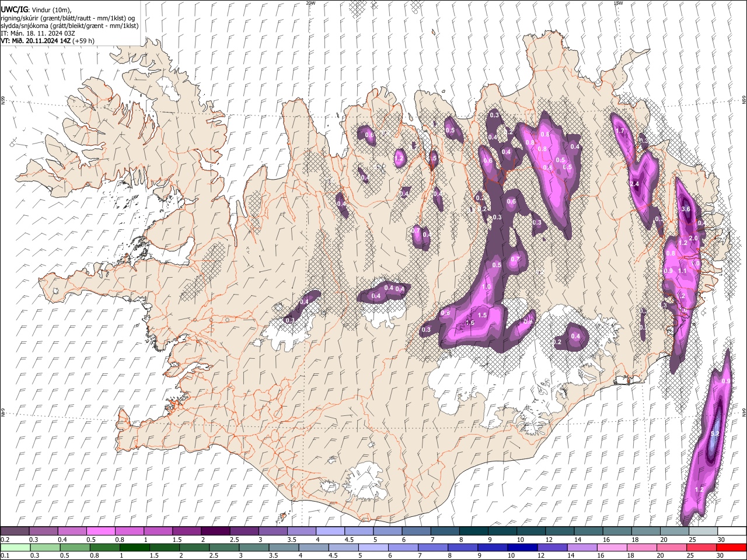Viewport: 747px width, 560px height.
Task: Click the '1.7' precipitation value in the northeast
Action: 620,131
